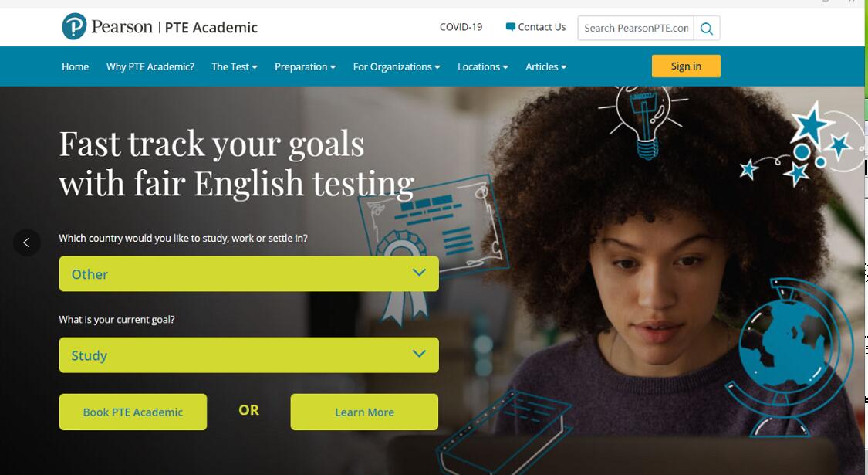Open Why PTE Academic? page
This screenshot has width=868, height=475.
tap(150, 66)
